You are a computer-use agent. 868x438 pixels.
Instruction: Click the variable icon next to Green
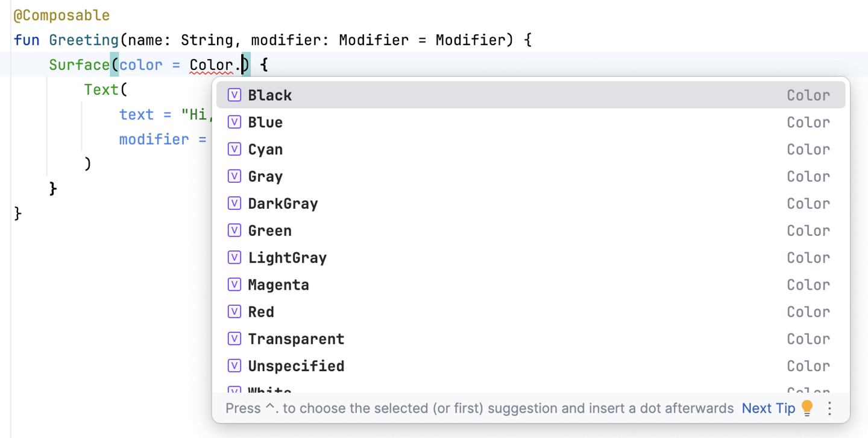(234, 230)
